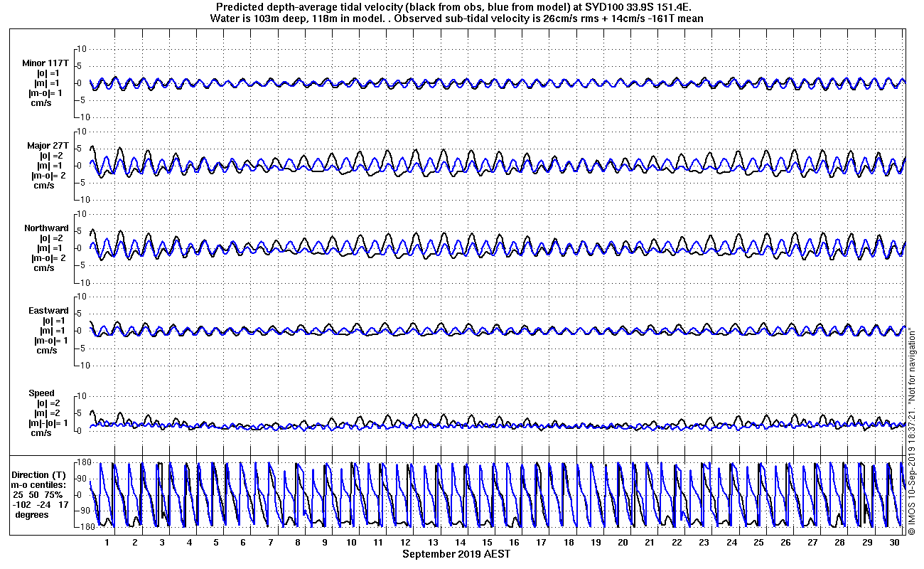Click date tick '18' on the x-axis

pos(569,542)
